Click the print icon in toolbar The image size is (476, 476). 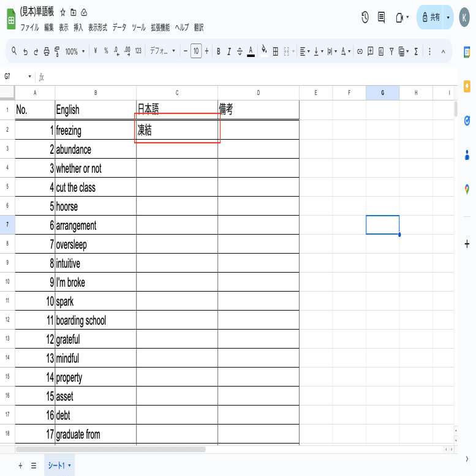point(47,51)
